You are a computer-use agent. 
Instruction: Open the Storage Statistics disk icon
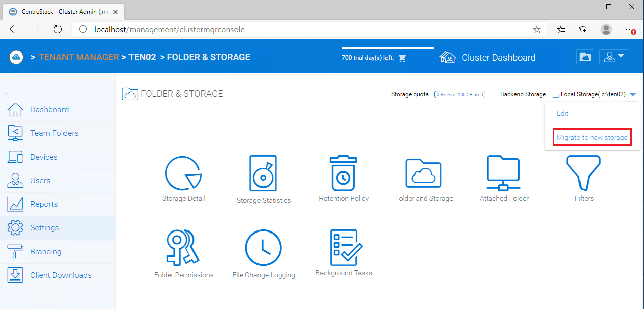tap(263, 174)
